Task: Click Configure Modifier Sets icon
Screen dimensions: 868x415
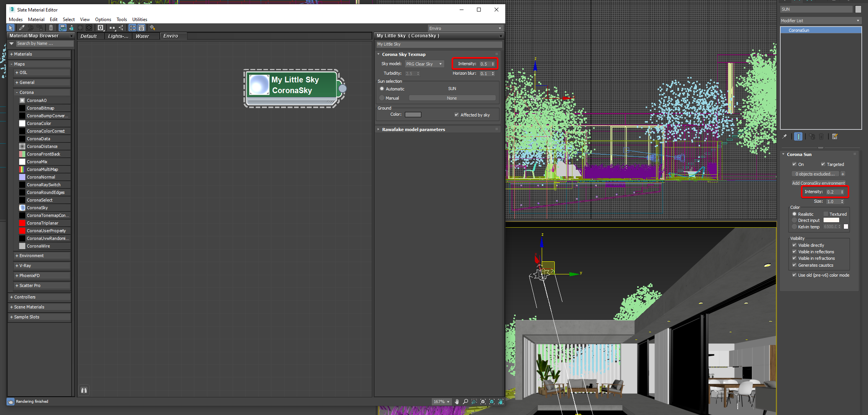Action: point(835,136)
